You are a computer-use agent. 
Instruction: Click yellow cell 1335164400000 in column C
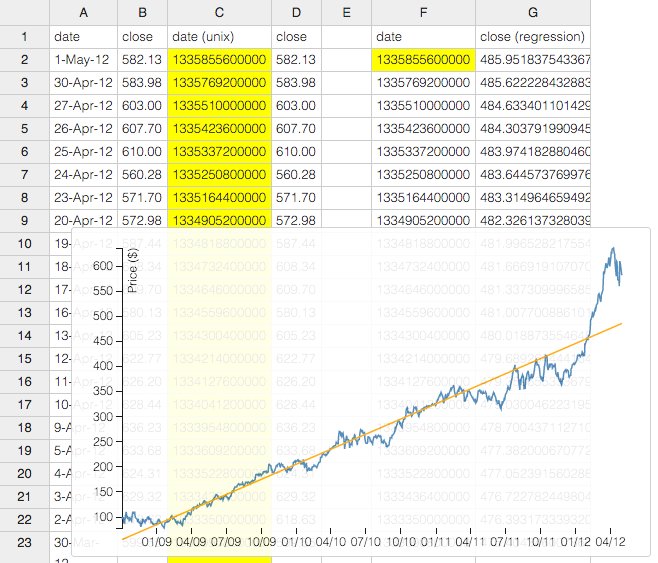pyautogui.click(x=219, y=198)
